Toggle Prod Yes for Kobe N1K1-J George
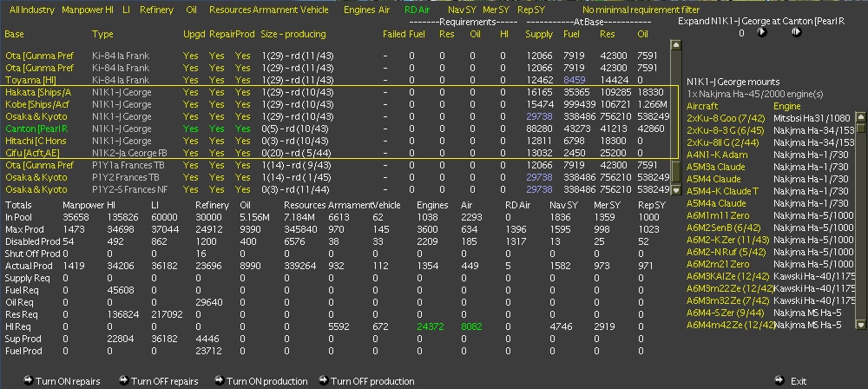Viewport: 868px width, 389px height. click(242, 104)
